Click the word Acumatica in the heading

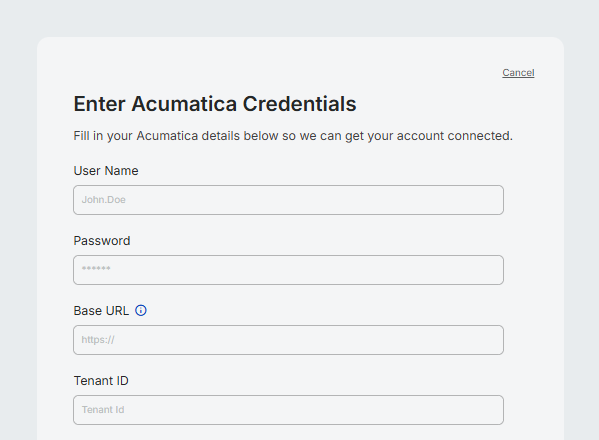pos(184,104)
